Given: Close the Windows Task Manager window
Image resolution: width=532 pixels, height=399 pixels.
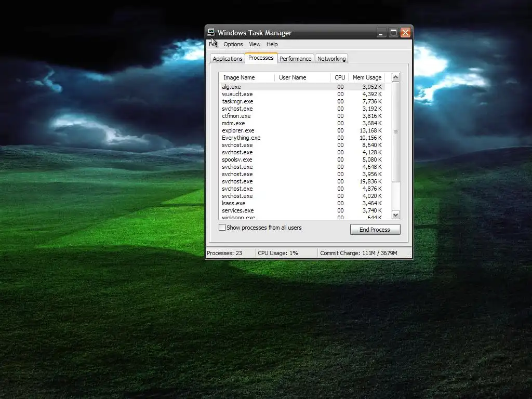Looking at the screenshot, I should point(405,33).
